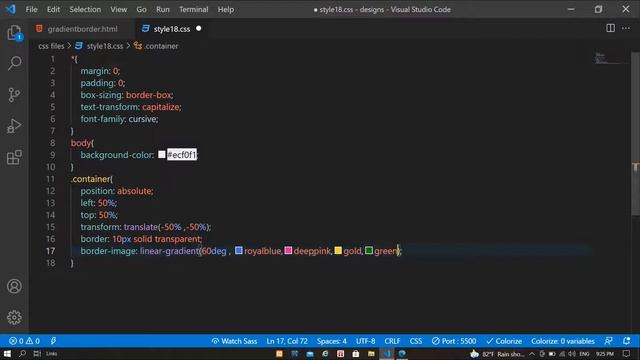Open the Accounts menu icon
This screenshot has width=640, height=360.
tap(14, 286)
